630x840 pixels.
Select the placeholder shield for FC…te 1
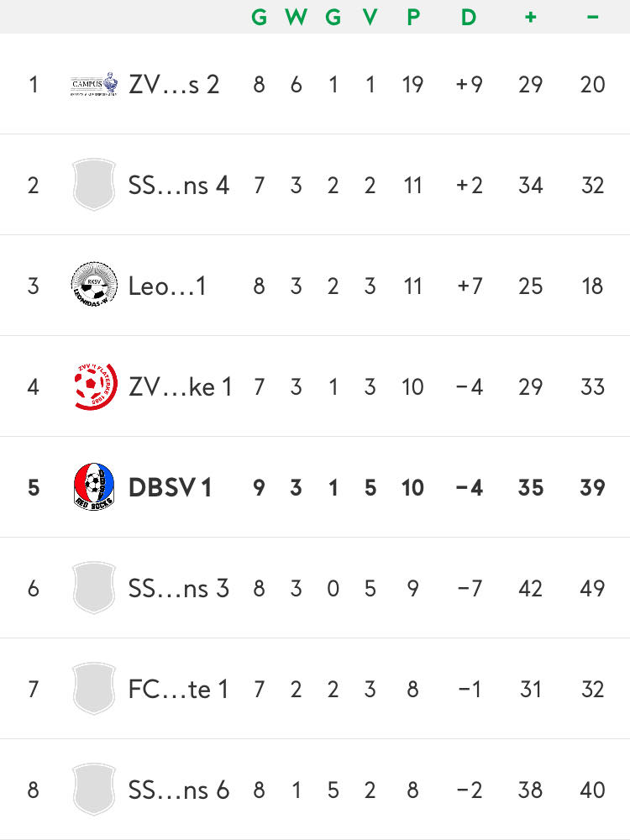[x=94, y=689]
